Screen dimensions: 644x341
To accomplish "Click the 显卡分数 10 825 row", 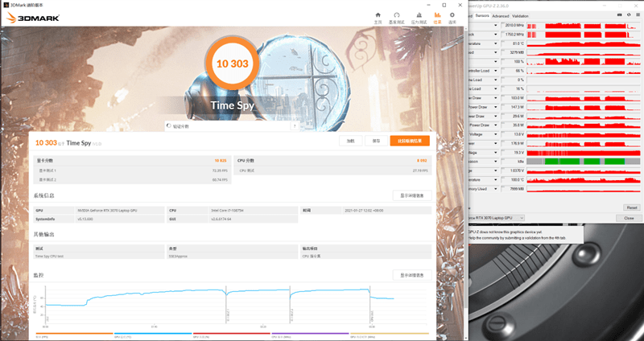I will coord(132,160).
